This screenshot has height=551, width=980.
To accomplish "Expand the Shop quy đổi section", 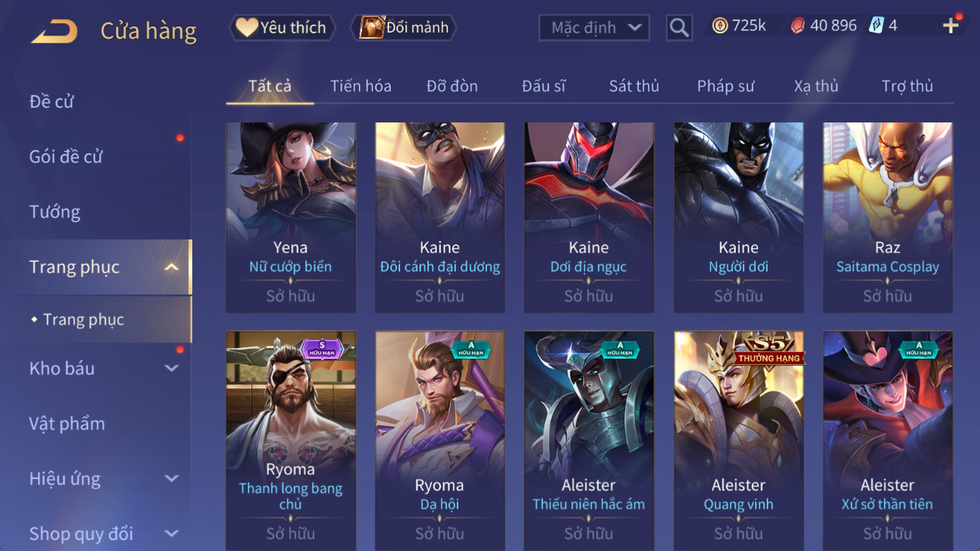I will [x=172, y=534].
